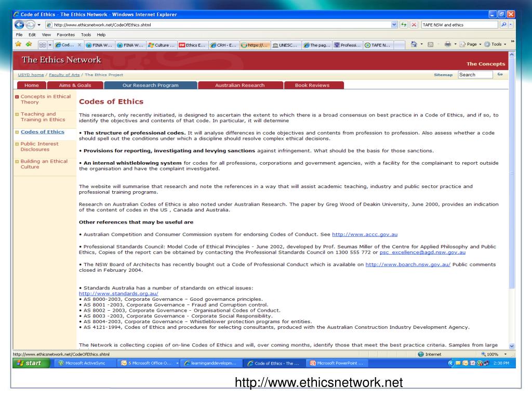Click the RSS feeds icon

coord(431,45)
